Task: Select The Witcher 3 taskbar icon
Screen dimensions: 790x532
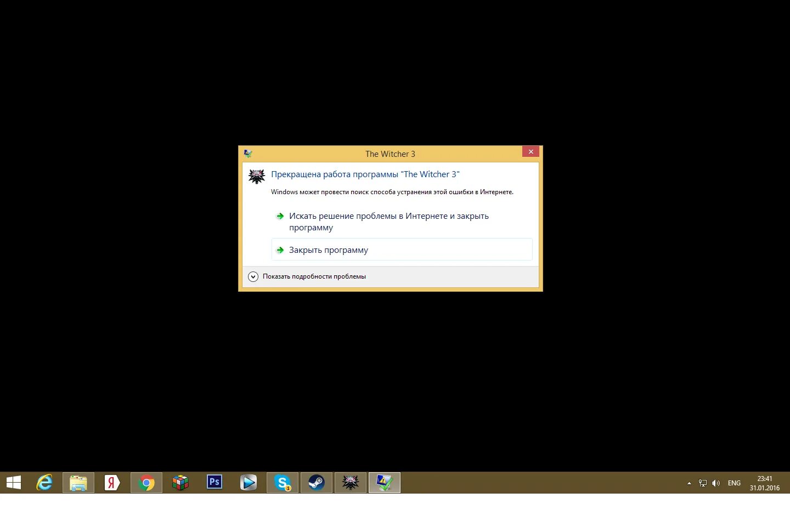Action: pyautogui.click(x=351, y=483)
